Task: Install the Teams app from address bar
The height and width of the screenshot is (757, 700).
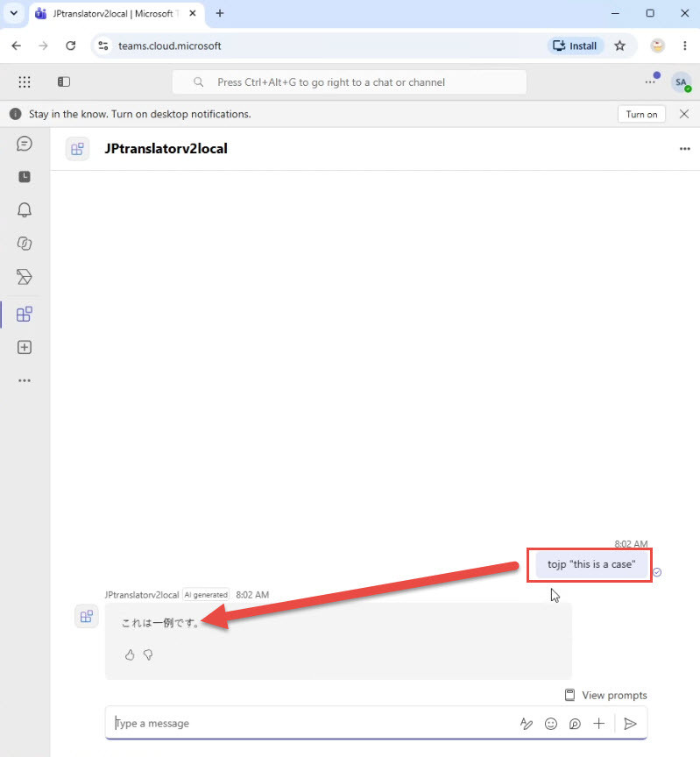Action: point(575,46)
